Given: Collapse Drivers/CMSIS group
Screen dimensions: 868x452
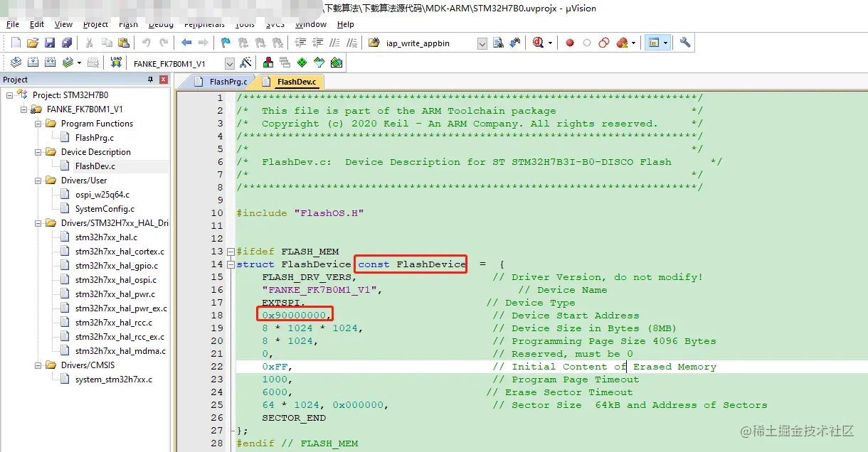Looking at the screenshot, I should 38,365.
